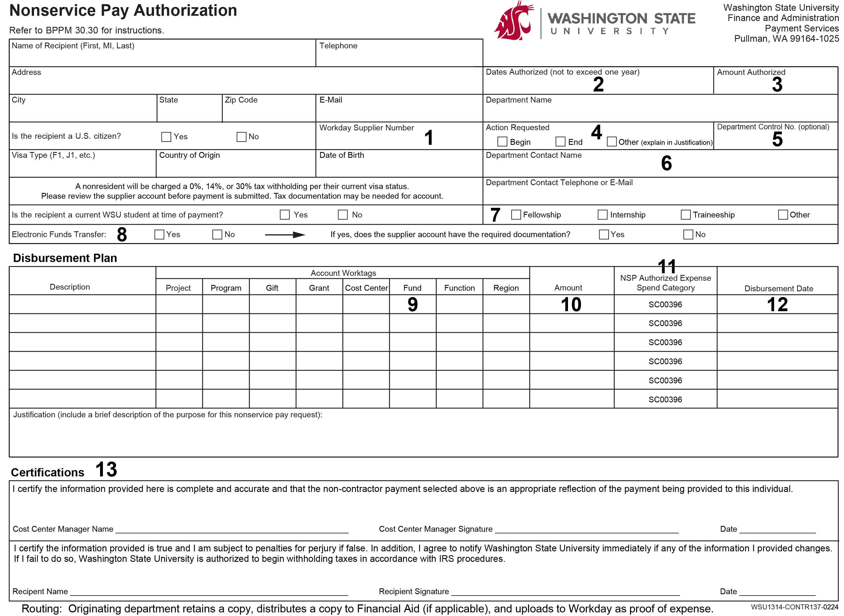Mark the Internship checkbox
Image resolution: width=844 pixels, height=616 pixels.
coord(603,215)
